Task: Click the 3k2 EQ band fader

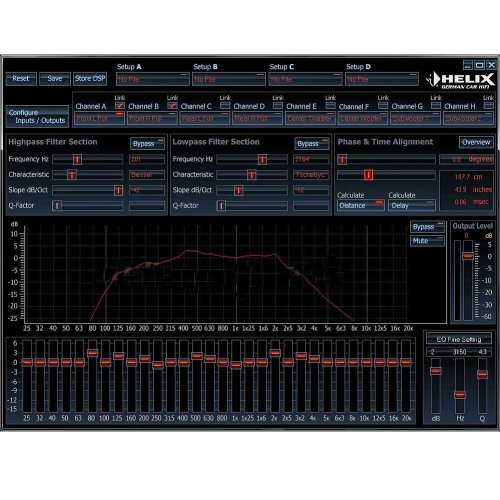Action: point(301,356)
